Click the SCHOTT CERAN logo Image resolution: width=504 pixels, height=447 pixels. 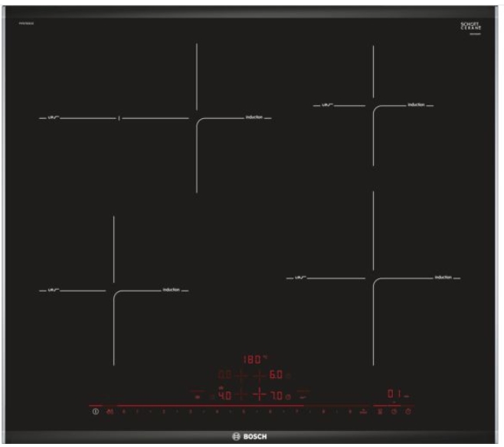470,25
